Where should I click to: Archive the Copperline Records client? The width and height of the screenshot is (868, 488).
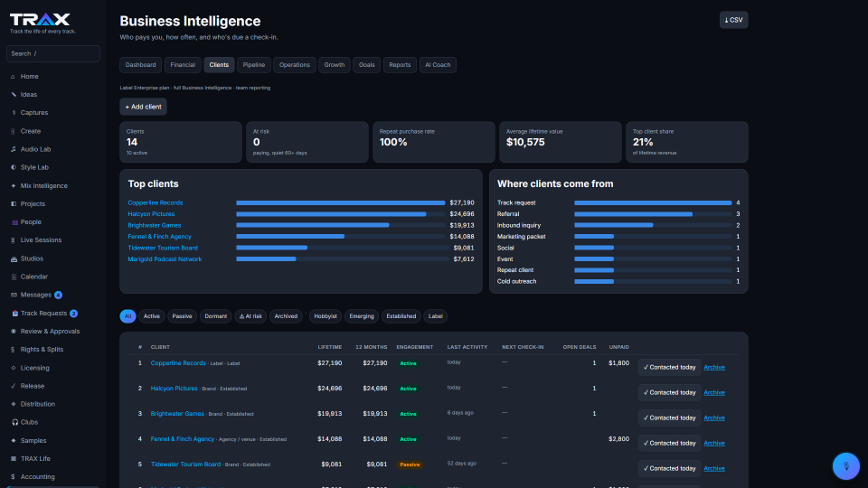click(x=714, y=368)
